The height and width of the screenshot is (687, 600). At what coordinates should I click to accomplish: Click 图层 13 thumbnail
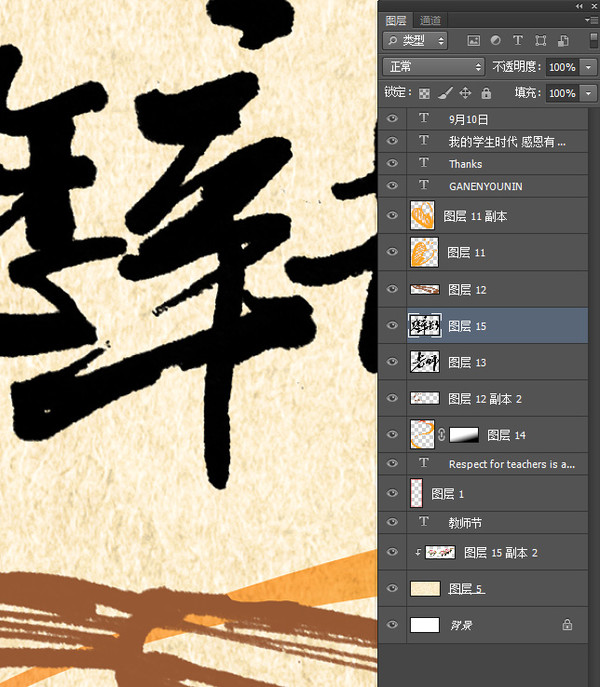click(x=425, y=361)
